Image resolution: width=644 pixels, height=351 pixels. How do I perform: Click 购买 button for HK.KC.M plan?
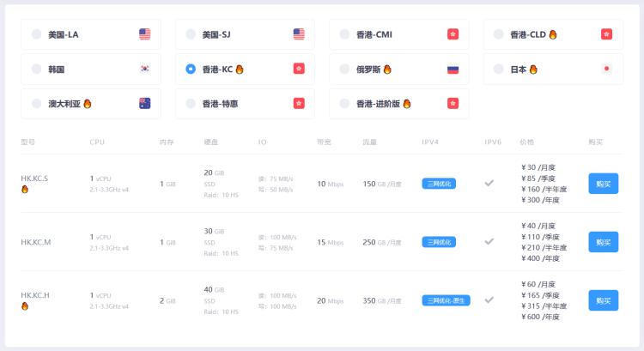click(x=604, y=242)
